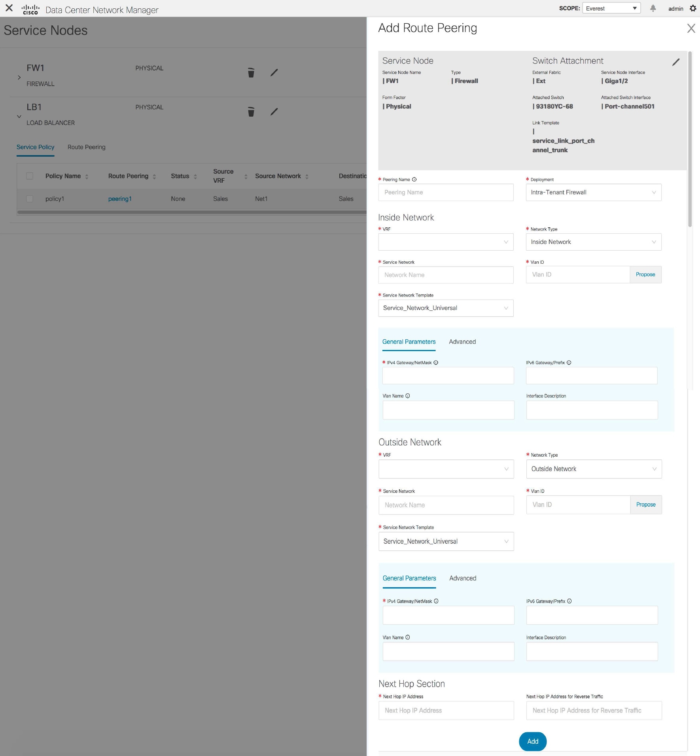Screen dimensions: 700x756
Task: Switch to the Service Policy tab
Action: click(35, 147)
